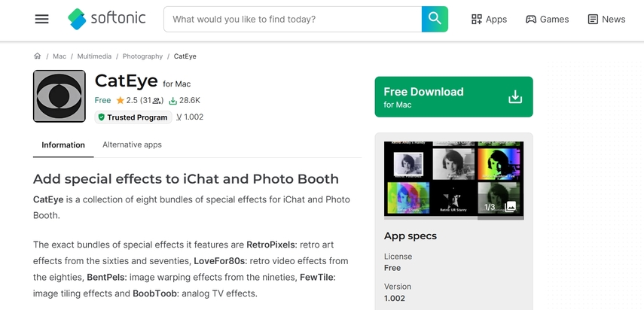Switch to the Alternative apps tab
This screenshot has height=310, width=644.
(x=132, y=144)
